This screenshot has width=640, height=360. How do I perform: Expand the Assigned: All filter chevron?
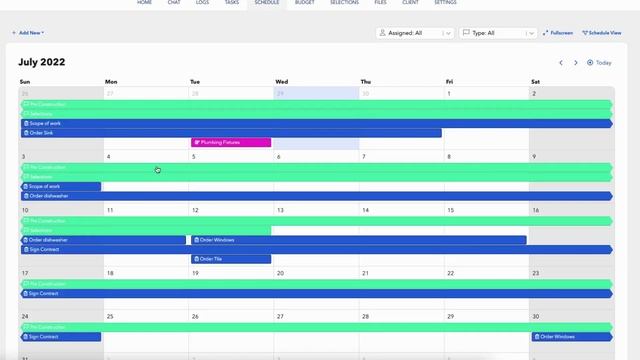pyautogui.click(x=448, y=33)
